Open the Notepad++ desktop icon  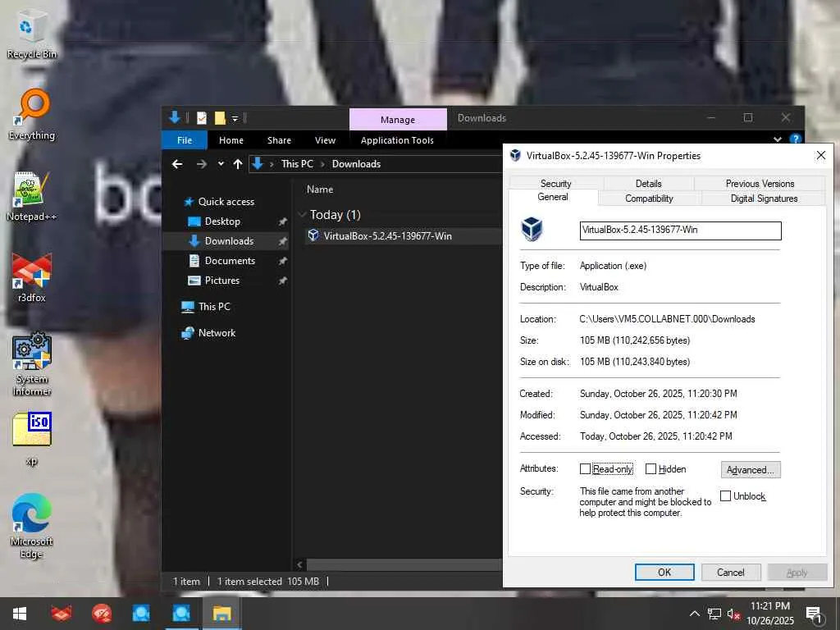click(31, 196)
